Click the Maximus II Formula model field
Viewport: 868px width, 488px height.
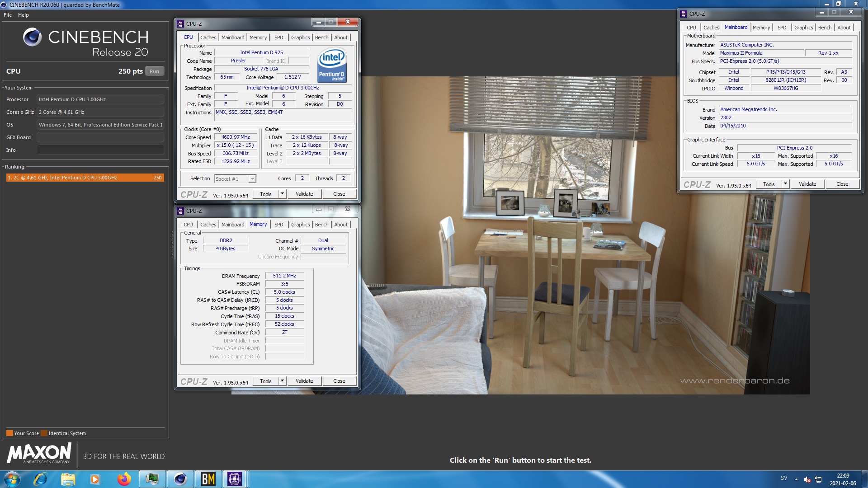tap(762, 53)
